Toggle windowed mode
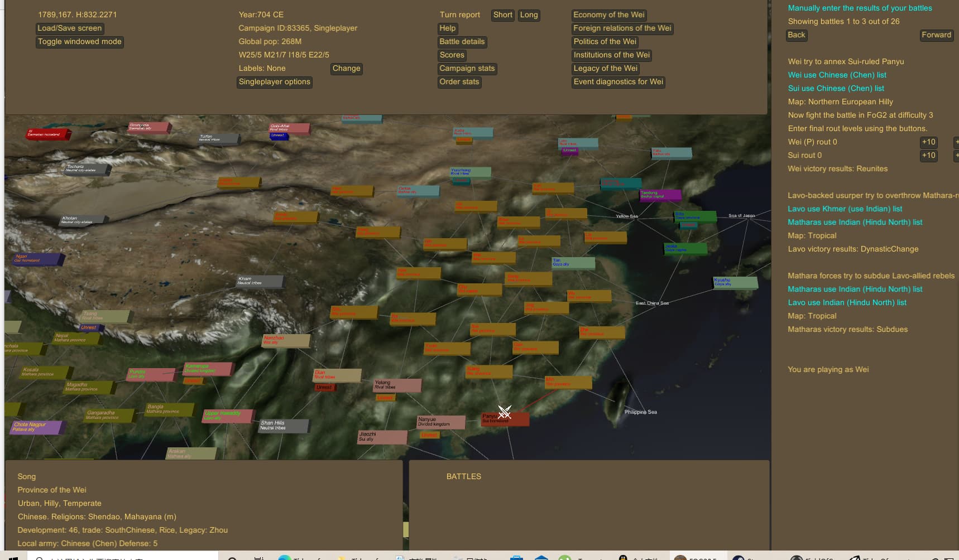 pos(79,41)
